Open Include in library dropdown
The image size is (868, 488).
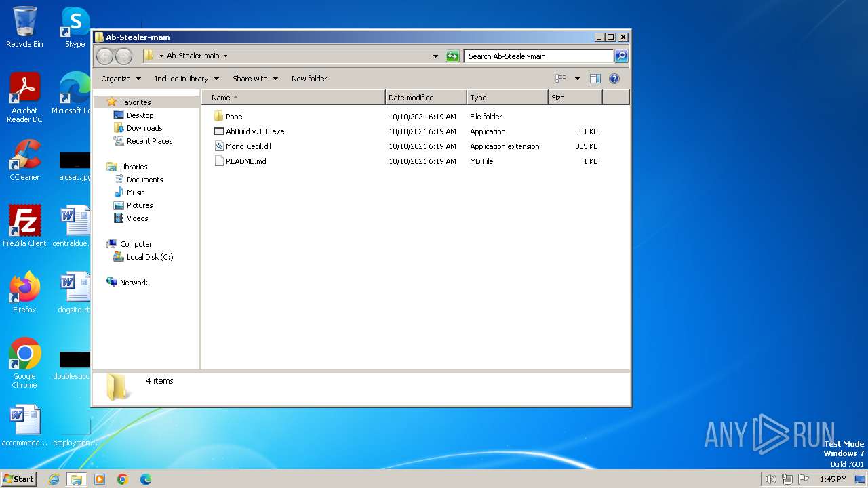click(186, 79)
